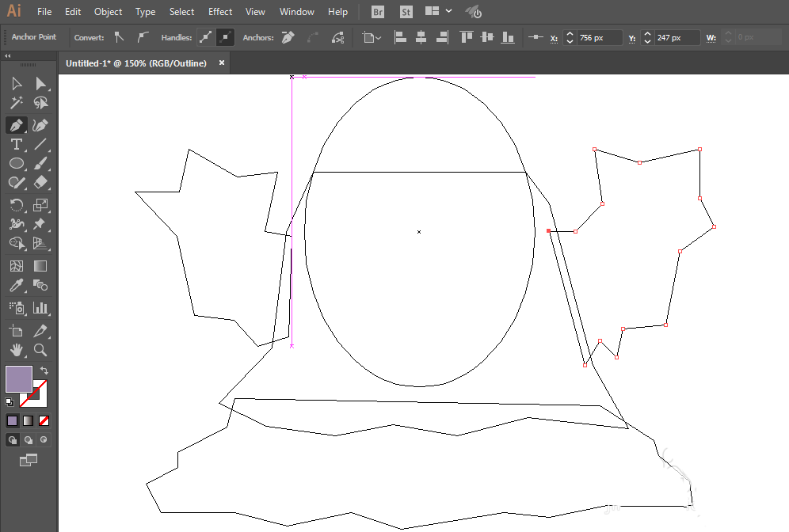Viewport: 789px width, 532px height.
Task: Swap fill and stroke colors arrow
Action: pos(44,370)
